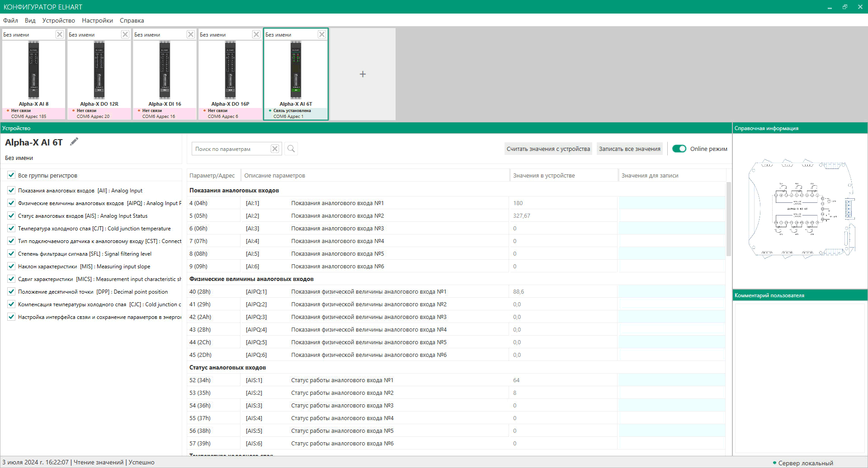The image size is (868, 468).
Task: Toggle Показания аналоговых входов [AII] checkbox
Action: point(11,191)
